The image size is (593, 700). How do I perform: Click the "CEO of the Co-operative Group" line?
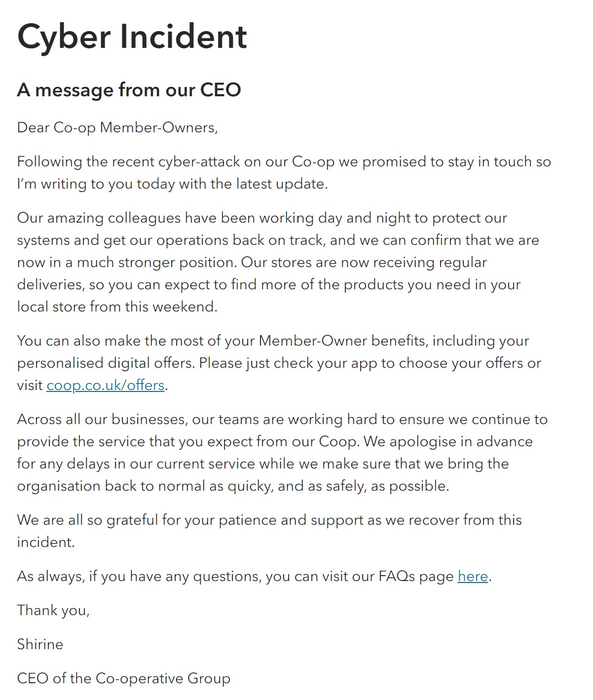123,678
